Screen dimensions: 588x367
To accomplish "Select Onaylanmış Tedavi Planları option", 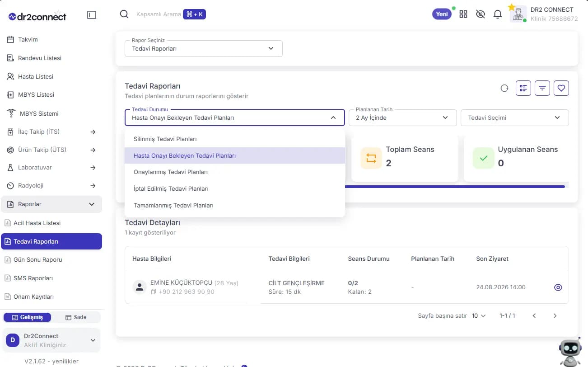I will (x=235, y=172).
